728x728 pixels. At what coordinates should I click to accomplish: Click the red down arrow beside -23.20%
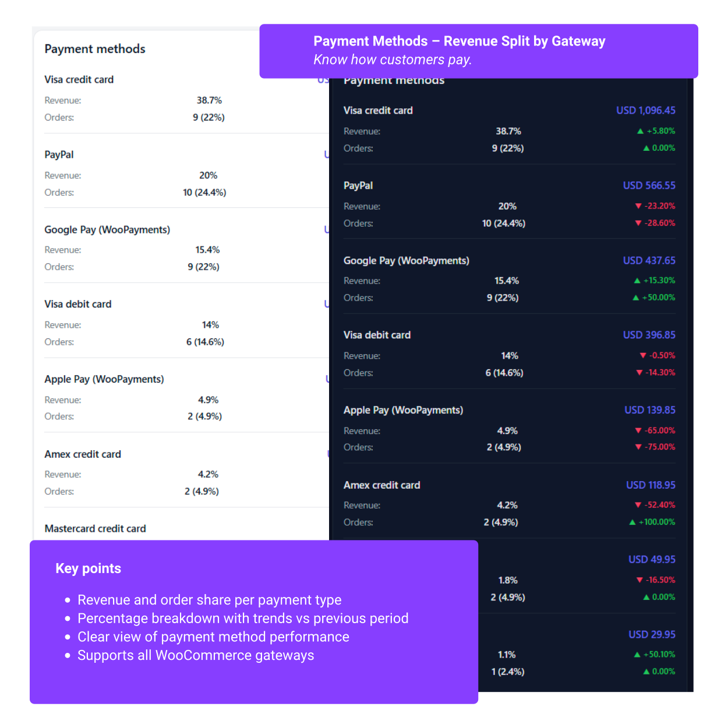pos(638,206)
